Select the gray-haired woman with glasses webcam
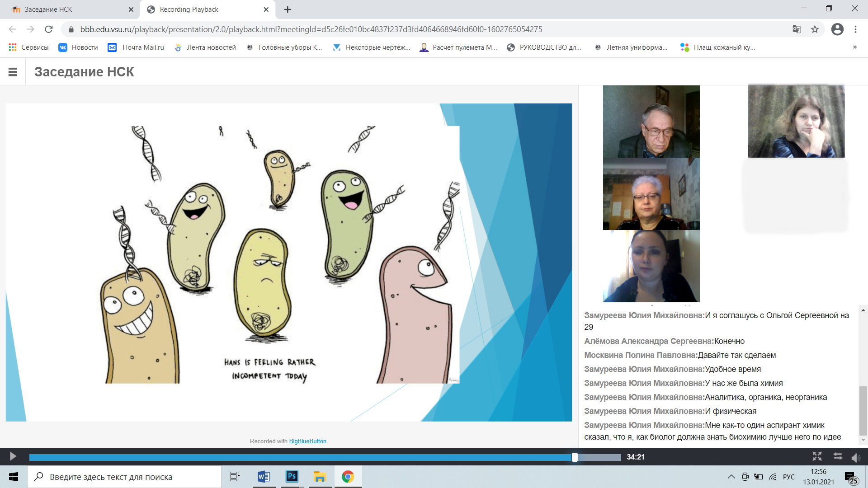 click(x=651, y=194)
